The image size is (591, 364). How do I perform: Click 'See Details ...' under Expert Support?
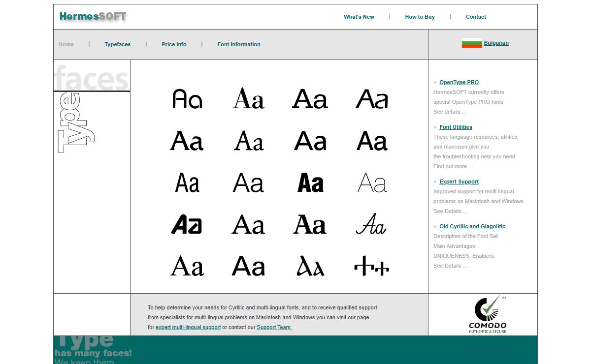(450, 211)
